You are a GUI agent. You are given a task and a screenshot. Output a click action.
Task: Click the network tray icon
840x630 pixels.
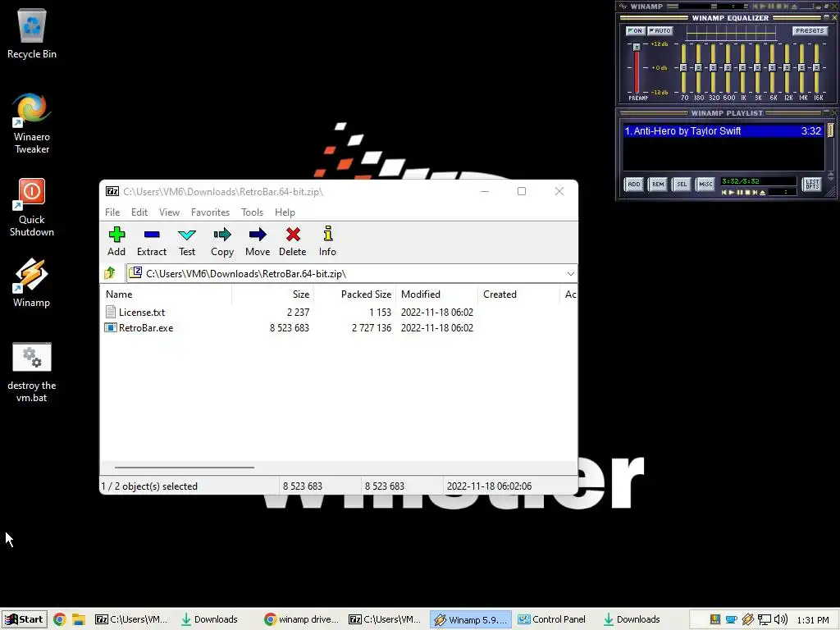click(765, 620)
